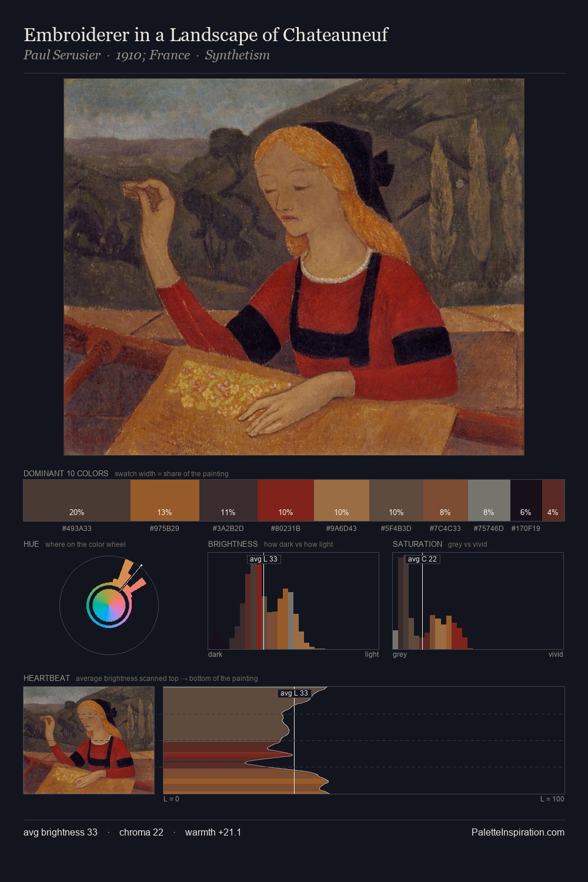The height and width of the screenshot is (882, 588).
Task: Click the 4% dark red swatch
Action: click(x=553, y=500)
